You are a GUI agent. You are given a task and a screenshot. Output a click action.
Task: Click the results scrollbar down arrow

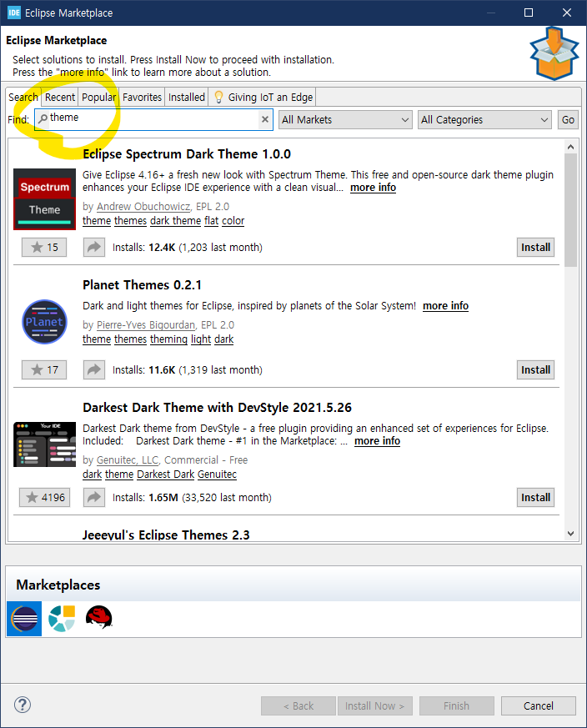[571, 534]
